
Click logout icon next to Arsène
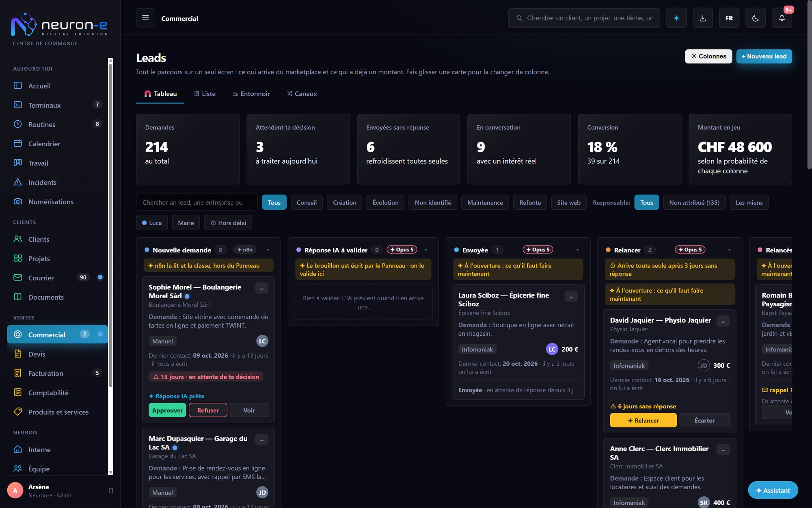tap(110, 491)
